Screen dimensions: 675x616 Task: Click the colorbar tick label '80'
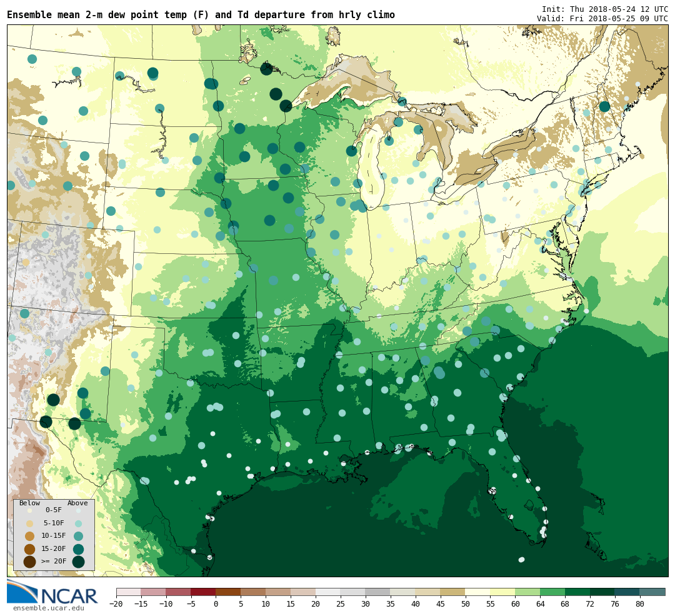(x=640, y=604)
